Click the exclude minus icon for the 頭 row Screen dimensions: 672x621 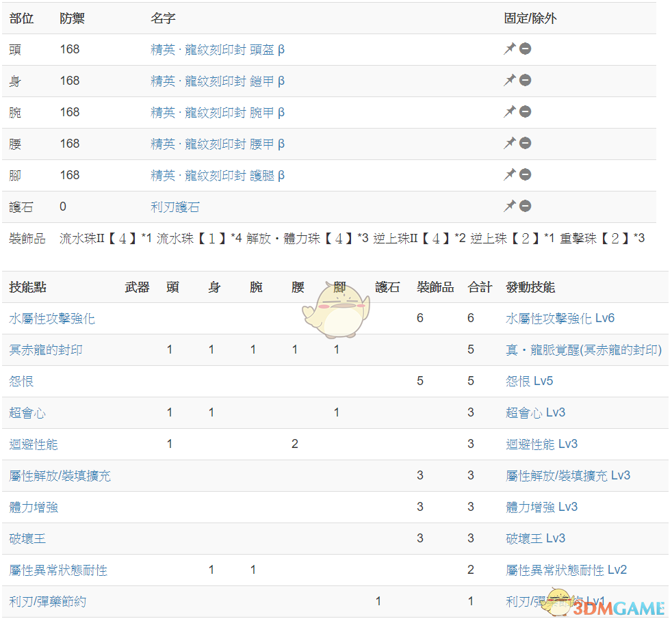525,49
